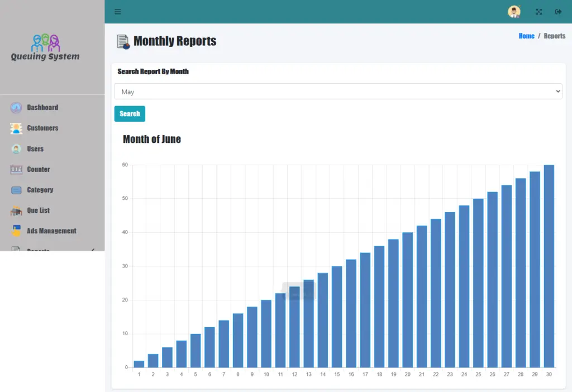
Task: Click the Counter display icon
Action: 16,169
